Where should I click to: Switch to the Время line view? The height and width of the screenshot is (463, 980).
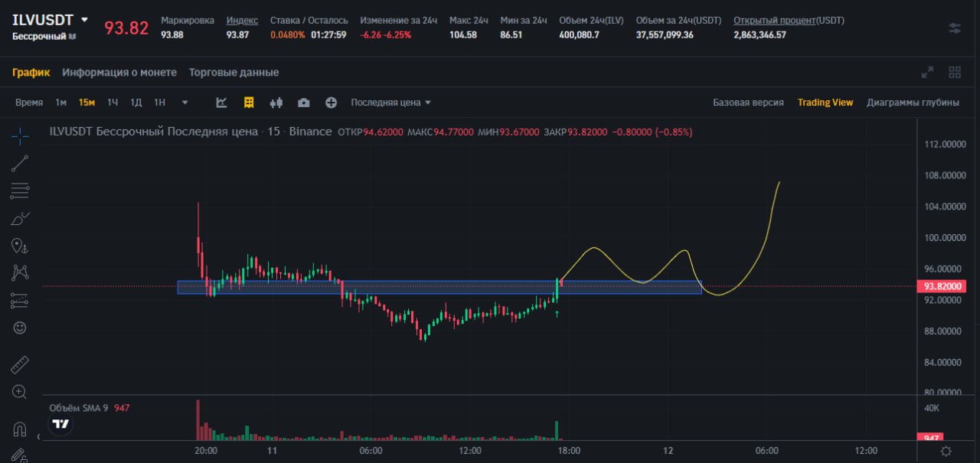pyautogui.click(x=29, y=103)
